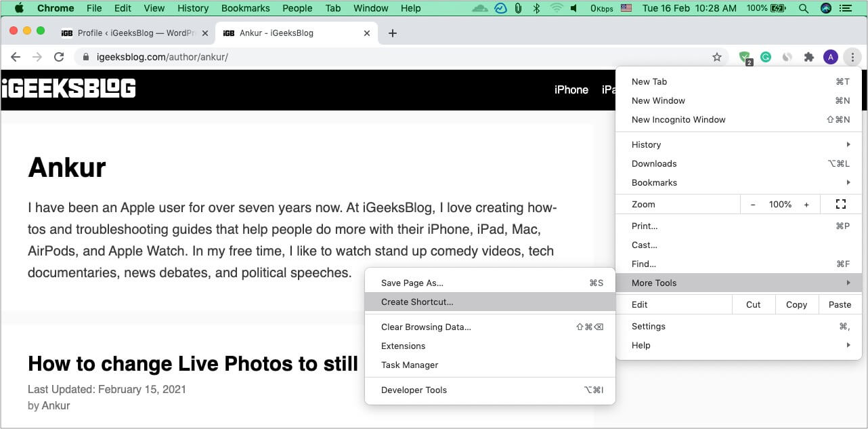Open Task Manager from submenu
The height and width of the screenshot is (429, 868).
pos(490,365)
